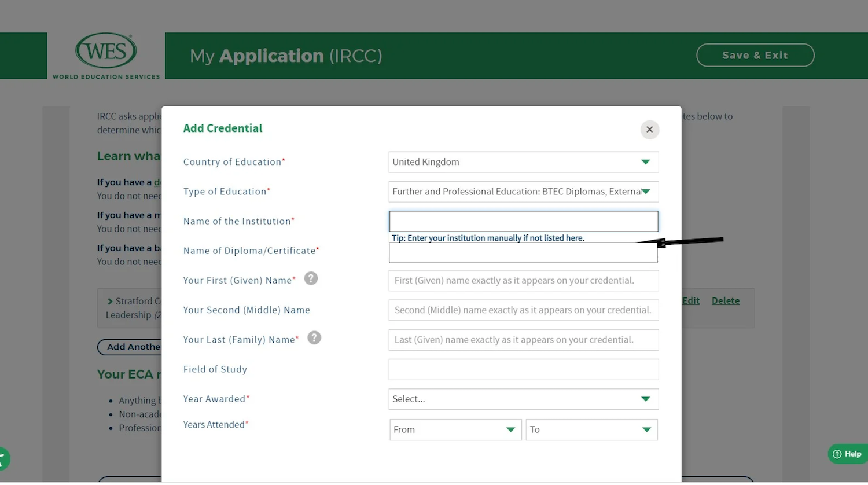Viewport: 868px width, 485px height.
Task: Open help for Last (Family) Name
Action: [x=314, y=337]
